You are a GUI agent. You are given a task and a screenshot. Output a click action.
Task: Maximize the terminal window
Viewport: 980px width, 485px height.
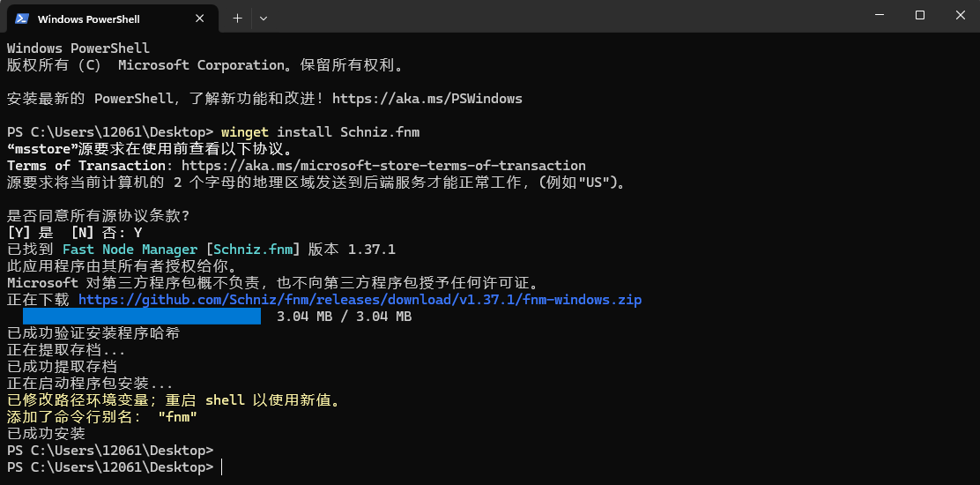pos(919,16)
